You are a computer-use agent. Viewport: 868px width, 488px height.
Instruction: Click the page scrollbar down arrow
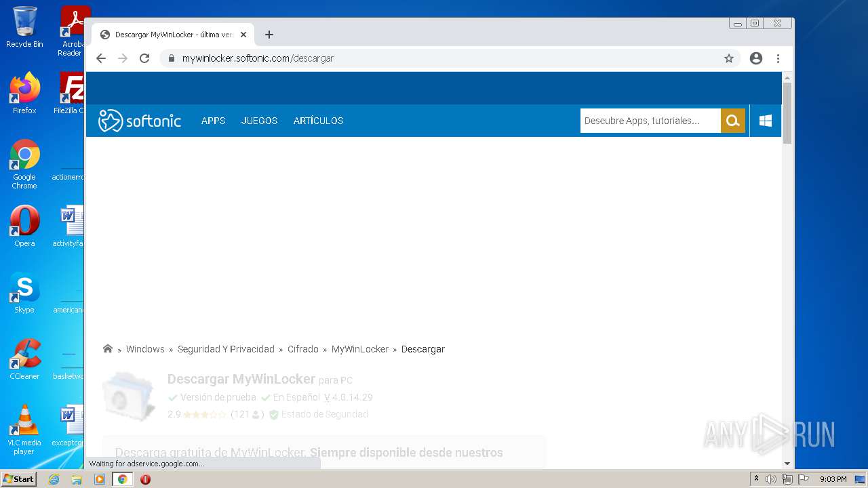[x=787, y=464]
